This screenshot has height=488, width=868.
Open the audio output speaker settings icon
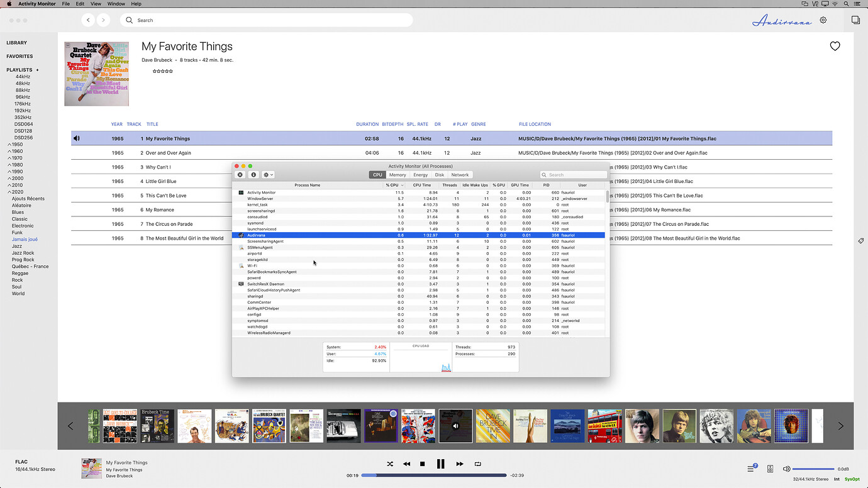pos(771,469)
